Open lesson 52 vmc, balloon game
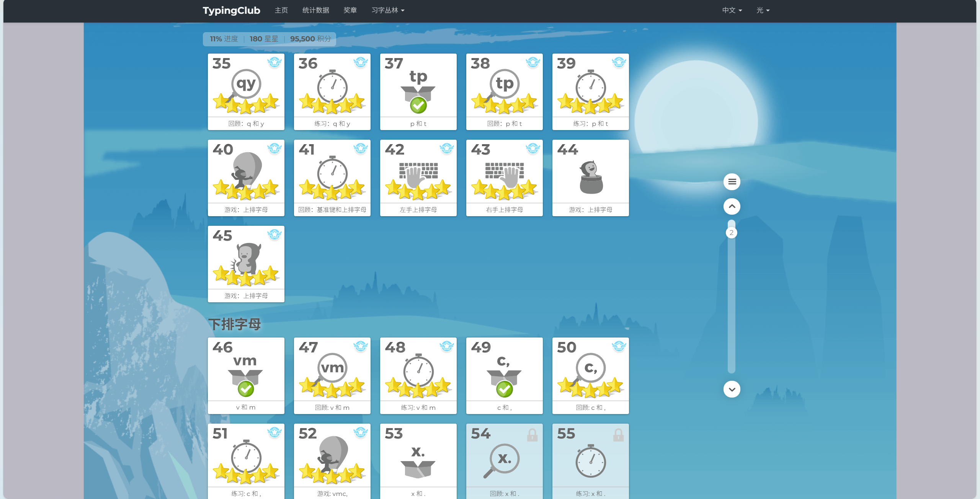Image resolution: width=980 pixels, height=499 pixels. pos(332,461)
